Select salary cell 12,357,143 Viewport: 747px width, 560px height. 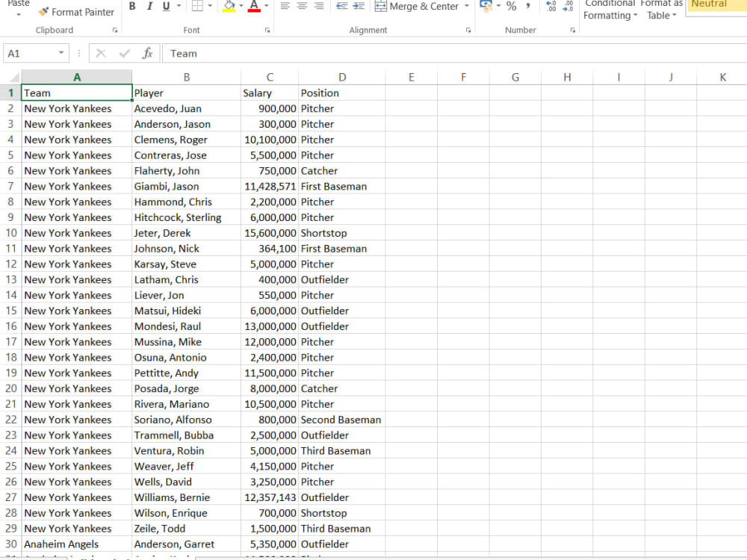(x=270, y=497)
